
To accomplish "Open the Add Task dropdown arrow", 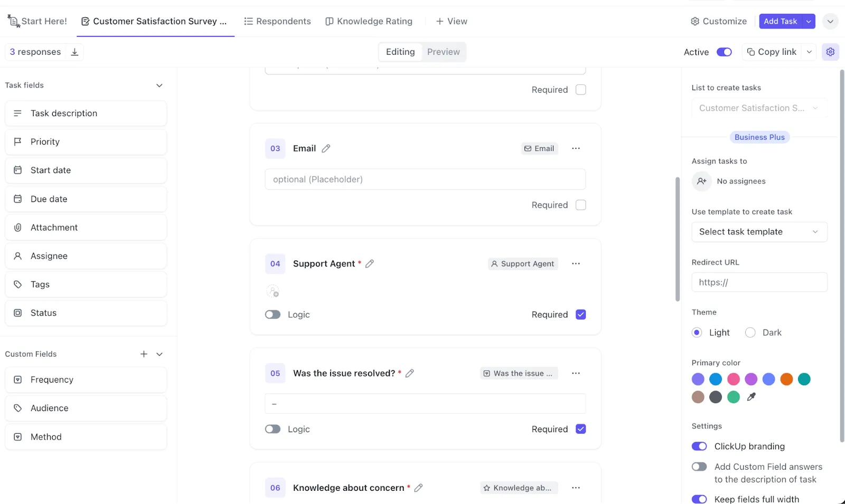I will click(809, 21).
